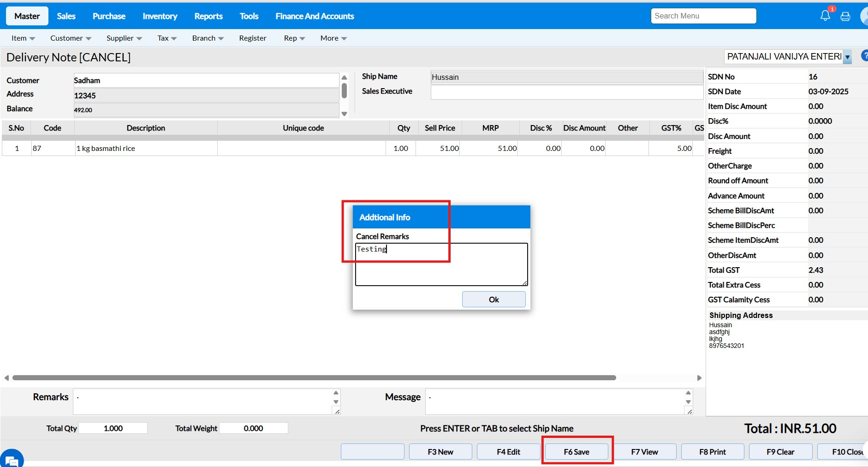Click the Total GST value '2.43'
This screenshot has width=868, height=467.
click(816, 270)
